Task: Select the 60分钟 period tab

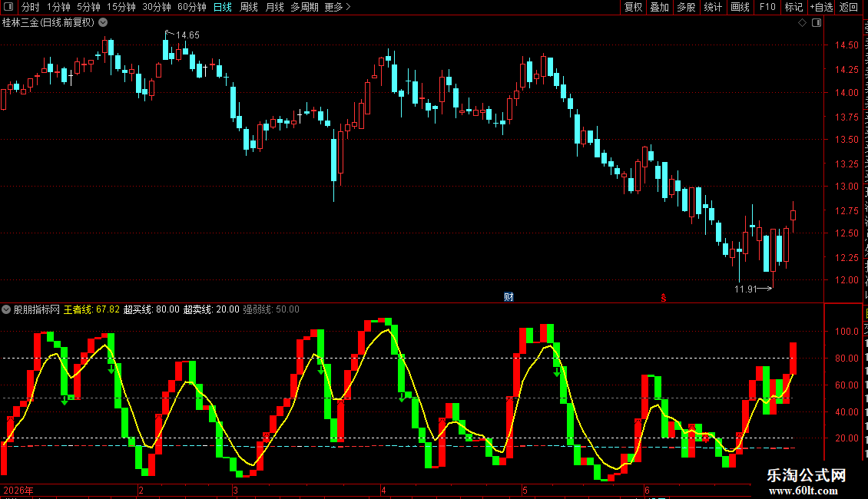Action: [x=192, y=7]
